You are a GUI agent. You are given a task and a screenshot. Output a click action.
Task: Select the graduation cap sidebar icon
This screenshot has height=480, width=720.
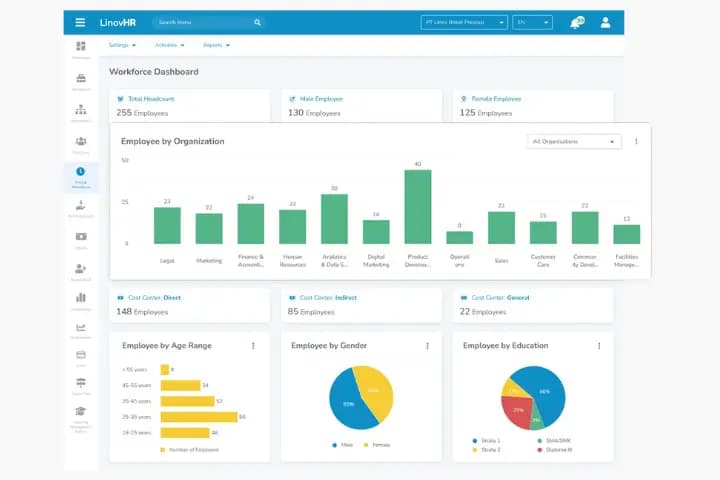click(81, 411)
